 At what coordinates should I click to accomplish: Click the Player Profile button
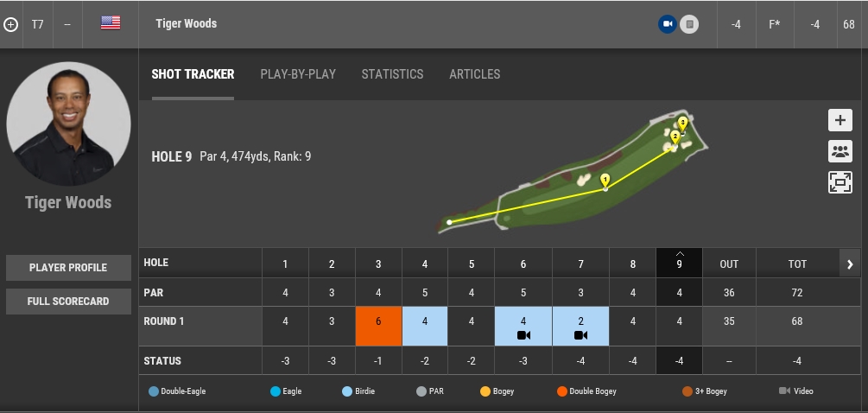[x=68, y=268]
